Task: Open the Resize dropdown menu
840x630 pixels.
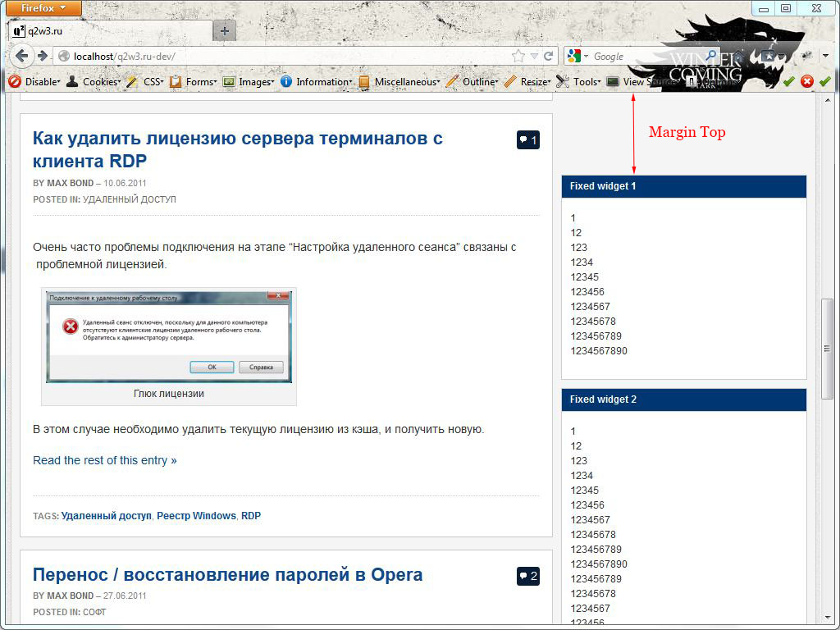Action: tap(527, 81)
